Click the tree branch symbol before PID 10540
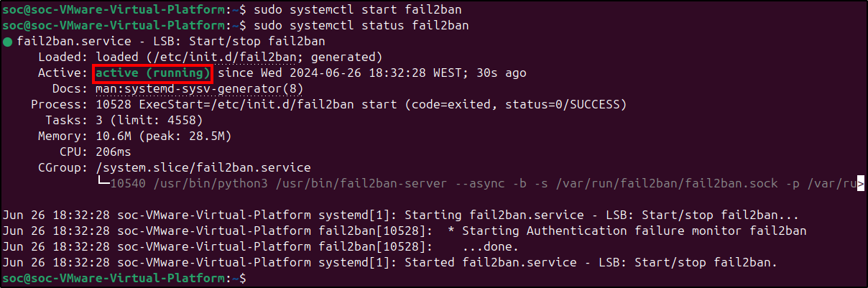Screen dimensions: 868x288 pos(102,183)
